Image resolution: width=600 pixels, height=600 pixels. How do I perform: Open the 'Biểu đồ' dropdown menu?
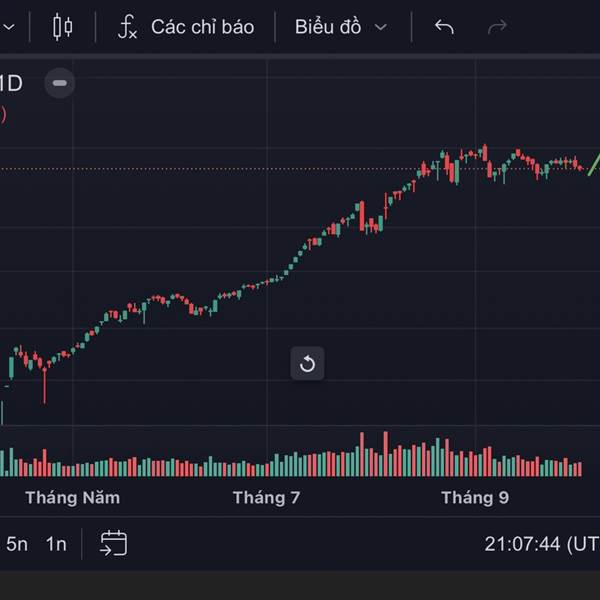[328, 26]
